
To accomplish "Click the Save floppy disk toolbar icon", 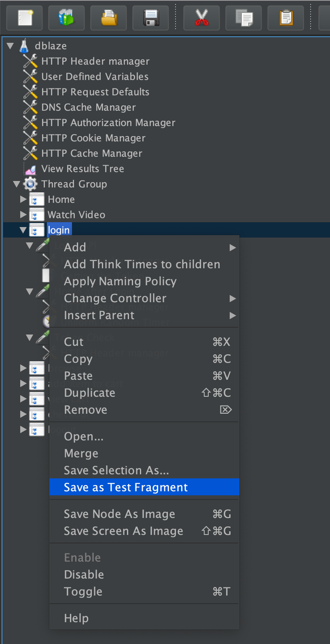I will click(x=151, y=18).
